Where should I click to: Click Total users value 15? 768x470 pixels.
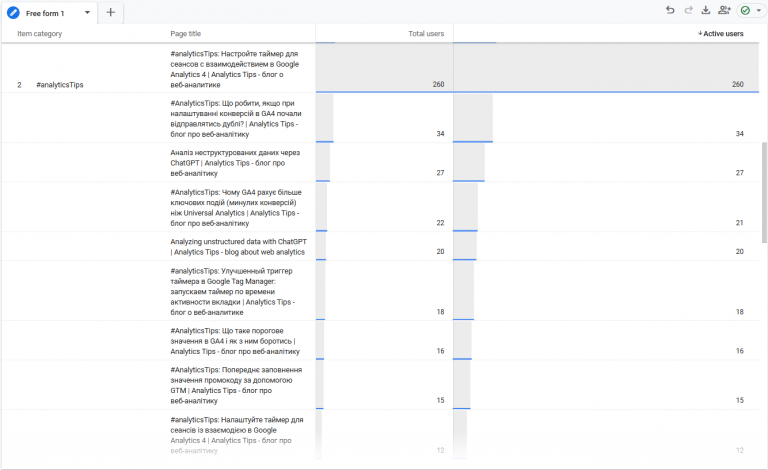coord(440,400)
